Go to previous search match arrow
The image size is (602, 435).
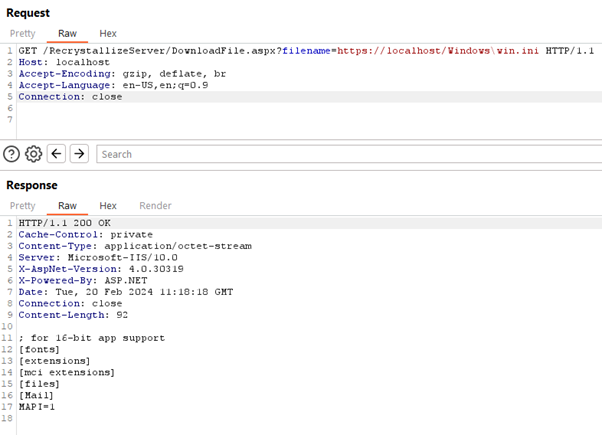coord(57,154)
